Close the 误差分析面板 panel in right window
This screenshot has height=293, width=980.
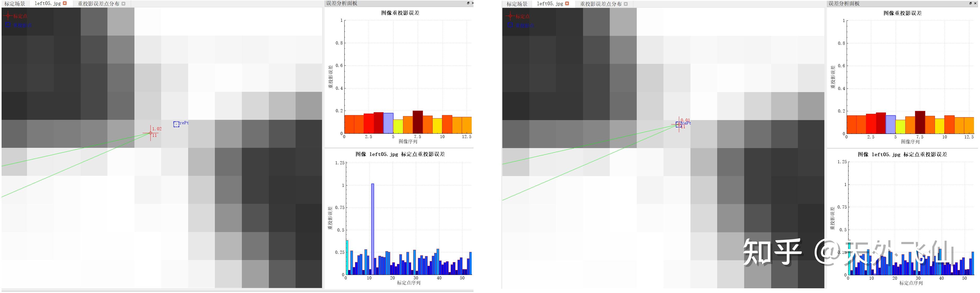(975, 3)
